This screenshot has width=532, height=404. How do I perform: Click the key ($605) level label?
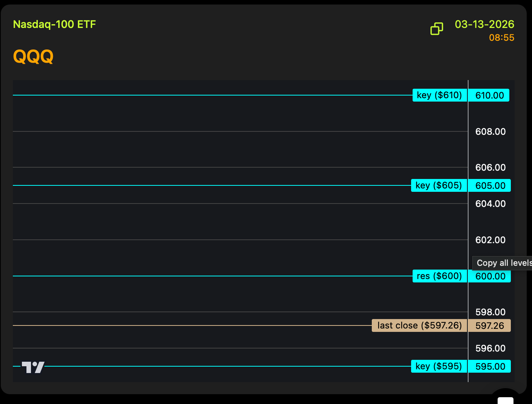439,185
